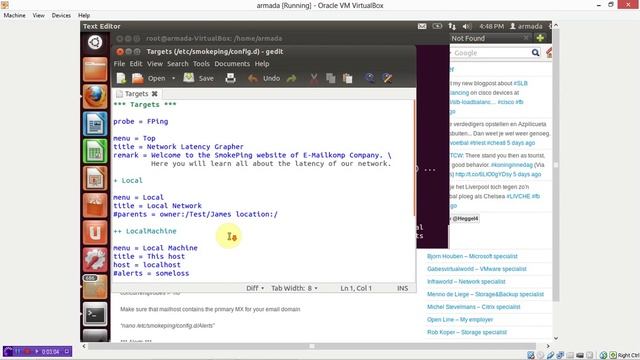Select the Targets document tab
This screenshot has width=640, height=360.
(136, 94)
